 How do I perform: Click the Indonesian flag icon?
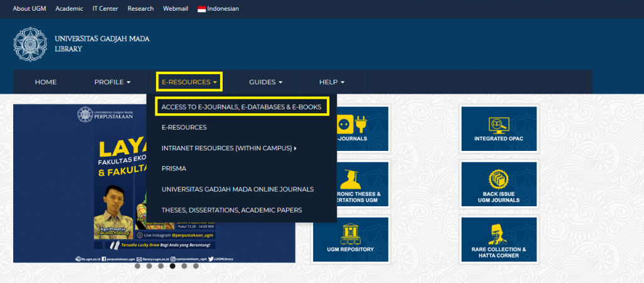click(x=202, y=9)
